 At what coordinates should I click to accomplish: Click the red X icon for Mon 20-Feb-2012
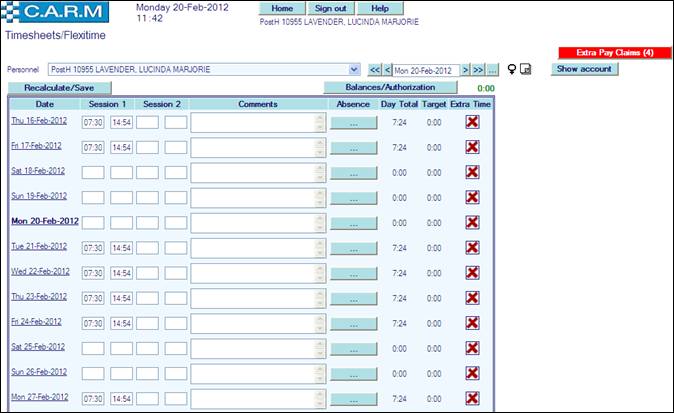tap(472, 222)
